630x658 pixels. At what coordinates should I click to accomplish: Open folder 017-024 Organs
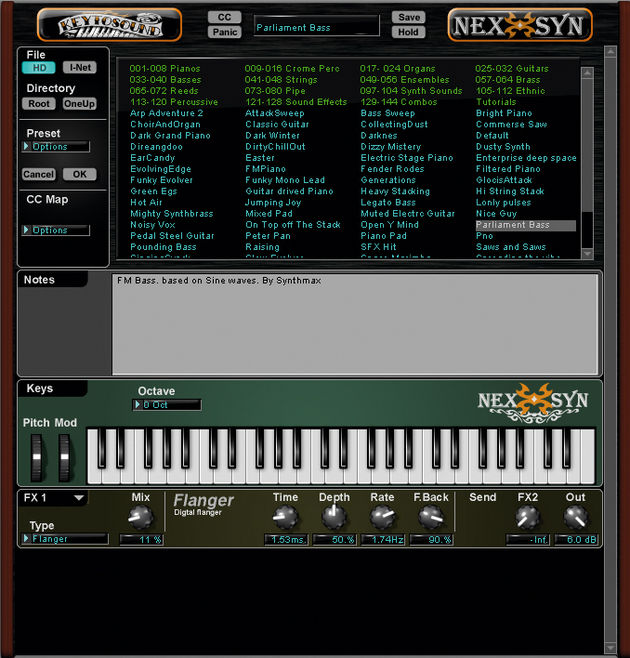coord(397,68)
